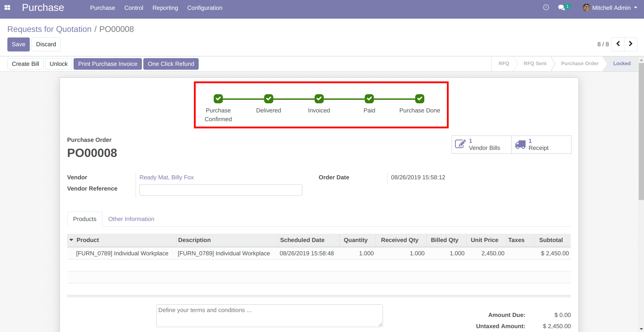Click Mitchell Admin avatar picture
The height and width of the screenshot is (332, 644).
(586, 8)
